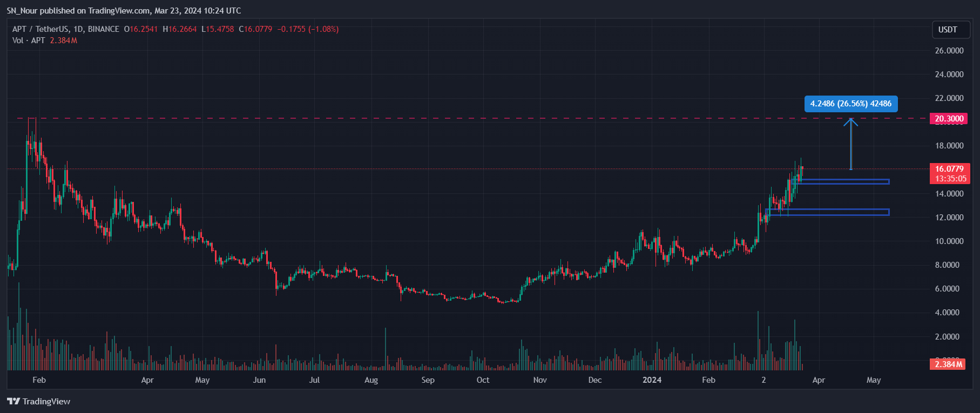Screen dimensions: 980x413
Task: Click the Jun label on time axis
Action: [x=259, y=380]
